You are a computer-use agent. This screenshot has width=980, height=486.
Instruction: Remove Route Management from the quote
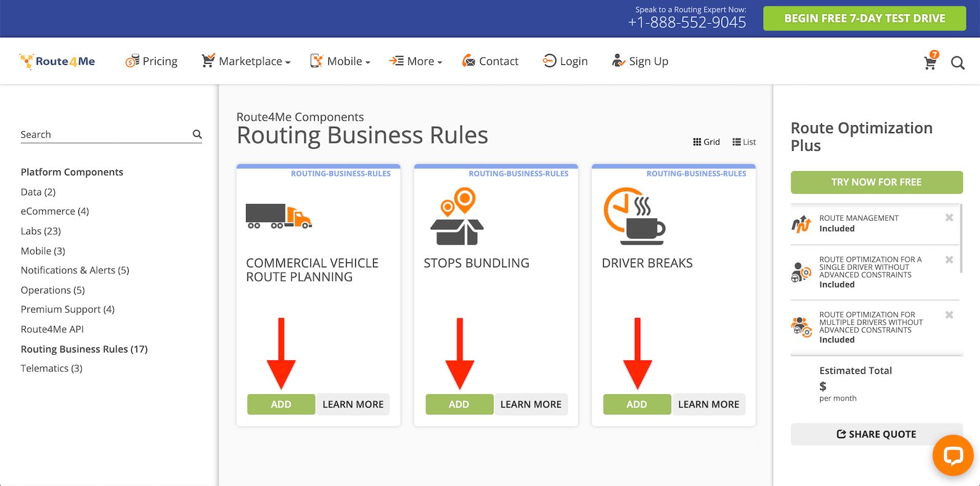coord(949,218)
